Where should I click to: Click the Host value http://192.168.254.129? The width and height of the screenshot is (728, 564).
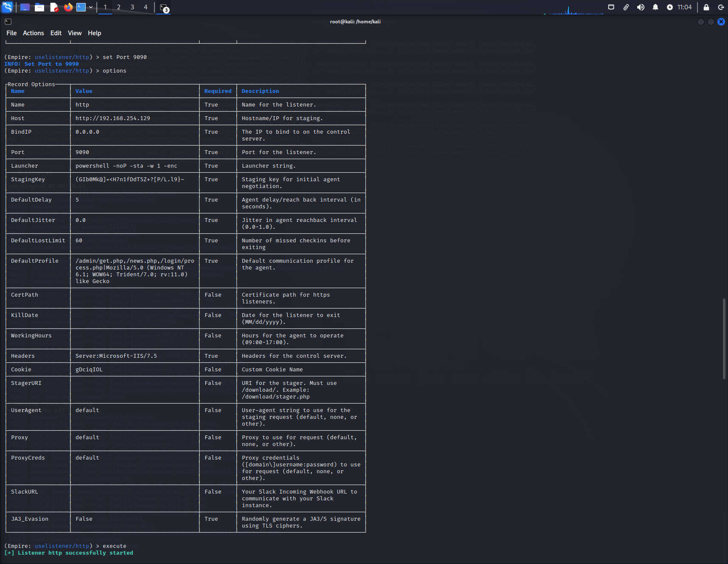(x=113, y=118)
